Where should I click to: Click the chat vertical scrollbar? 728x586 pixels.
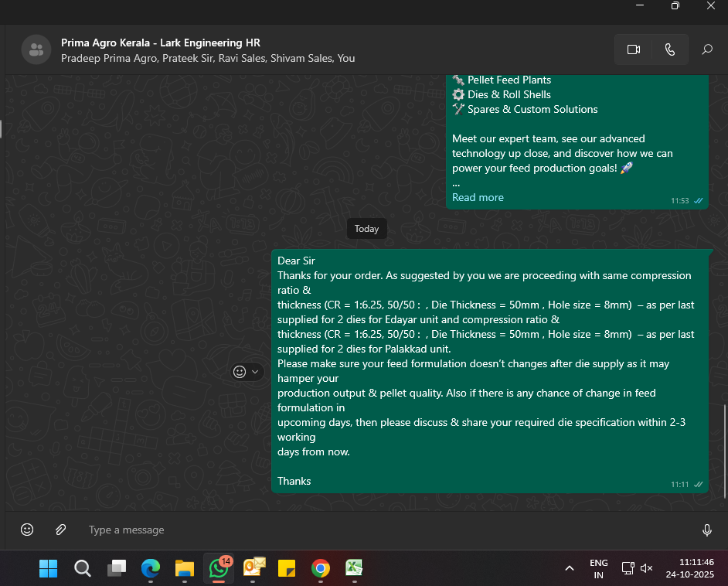pyautogui.click(x=724, y=448)
